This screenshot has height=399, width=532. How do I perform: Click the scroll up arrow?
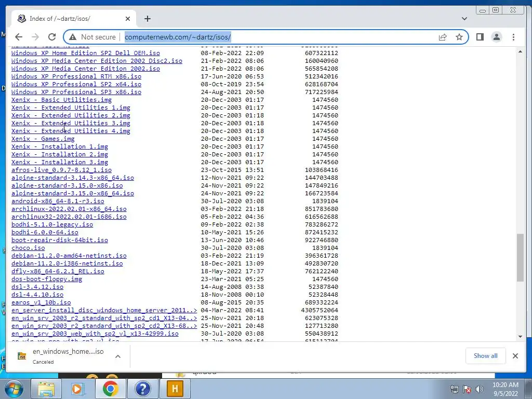click(520, 51)
